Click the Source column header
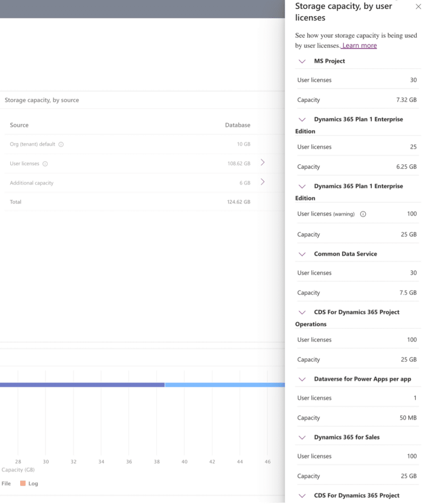Viewport: 428px width, 504px height. [19, 125]
